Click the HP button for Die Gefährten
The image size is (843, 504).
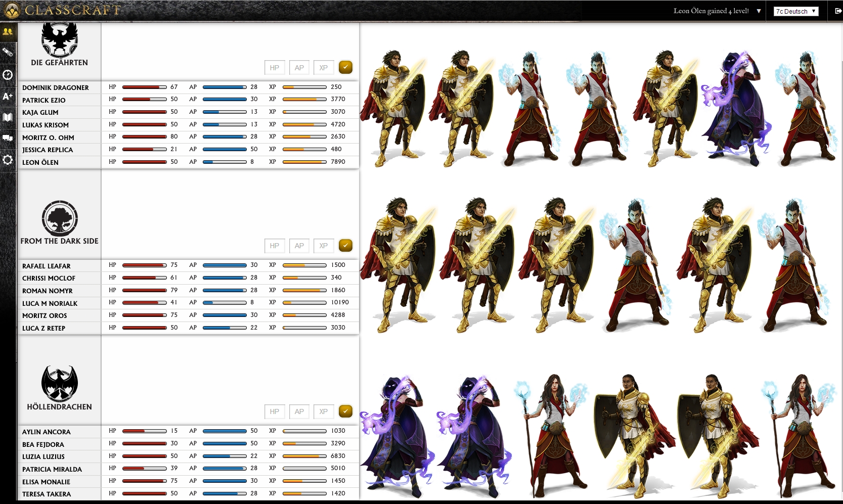pos(274,68)
